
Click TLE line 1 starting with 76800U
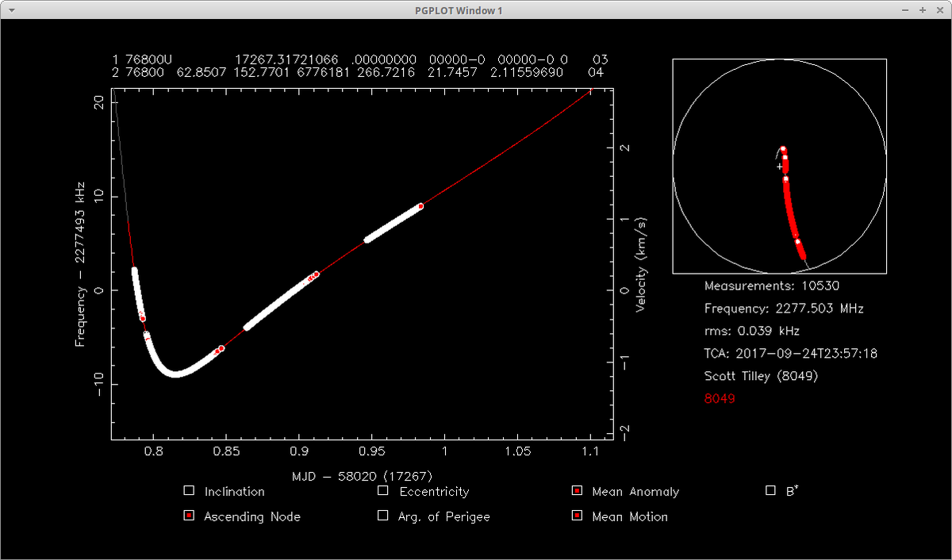tap(359, 59)
